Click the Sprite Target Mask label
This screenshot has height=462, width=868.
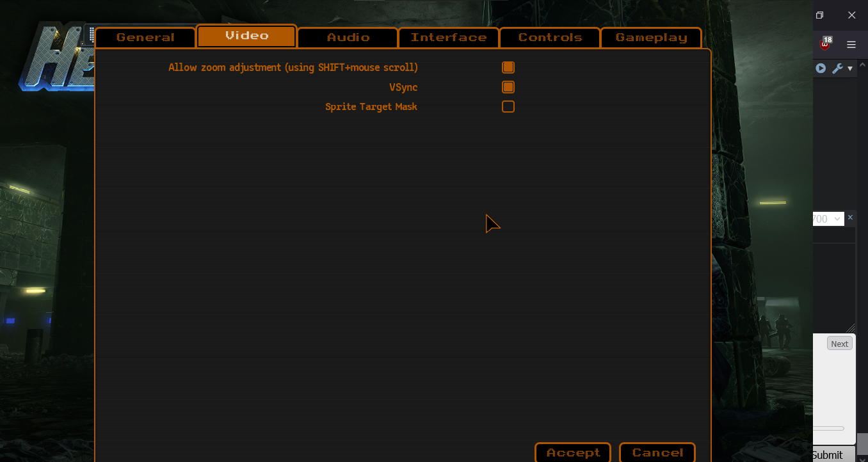tap(371, 107)
